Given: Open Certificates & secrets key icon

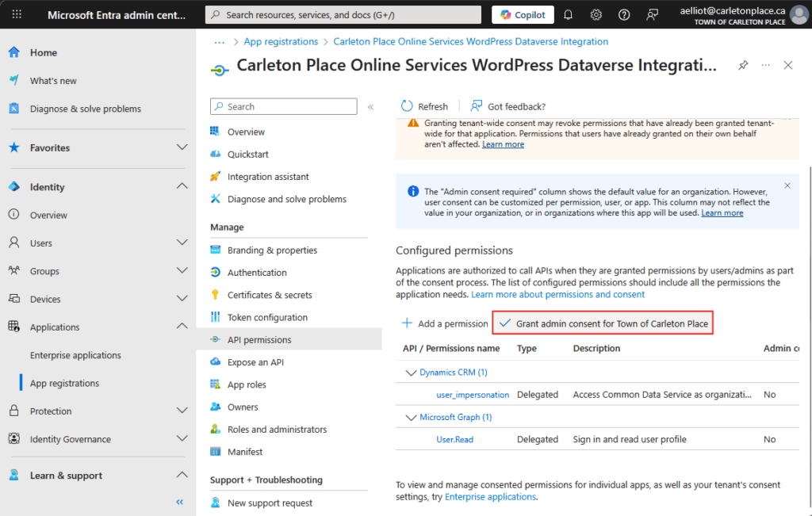Looking at the screenshot, I should click(x=216, y=295).
